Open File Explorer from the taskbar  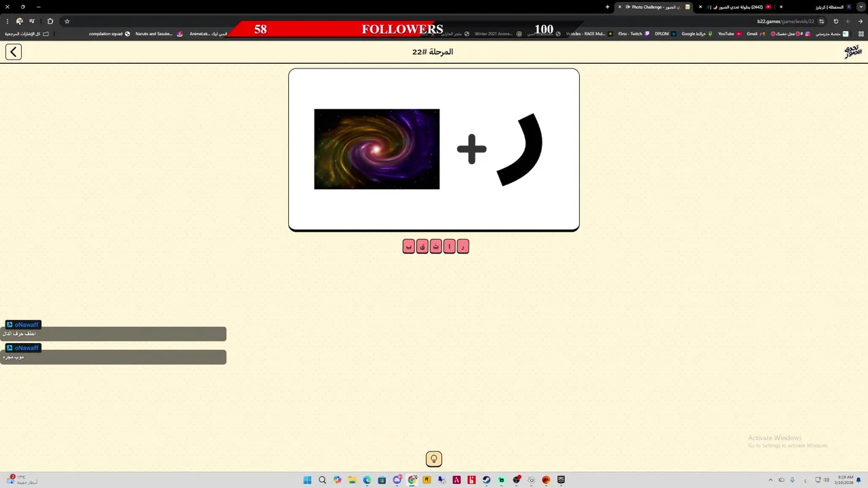(352, 480)
